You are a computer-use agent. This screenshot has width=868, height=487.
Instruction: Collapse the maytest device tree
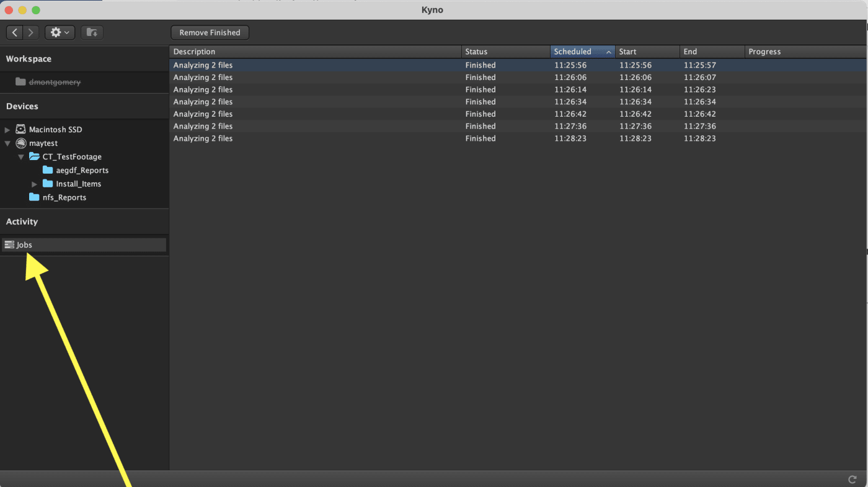pos(7,143)
